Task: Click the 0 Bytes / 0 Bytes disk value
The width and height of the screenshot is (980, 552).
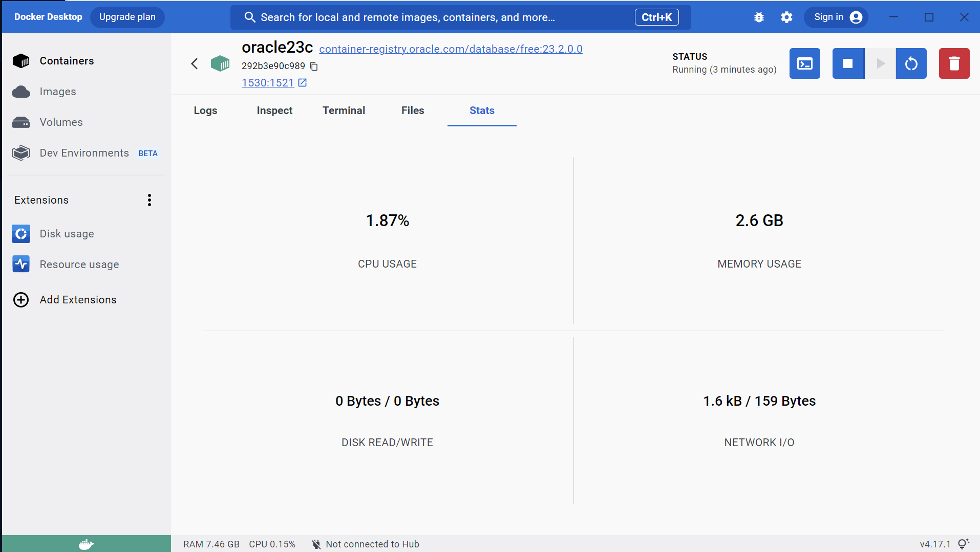Action: (x=388, y=401)
